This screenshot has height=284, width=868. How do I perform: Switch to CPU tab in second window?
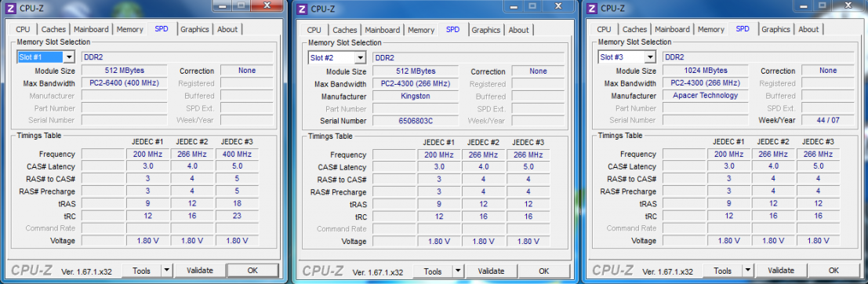pyautogui.click(x=314, y=30)
